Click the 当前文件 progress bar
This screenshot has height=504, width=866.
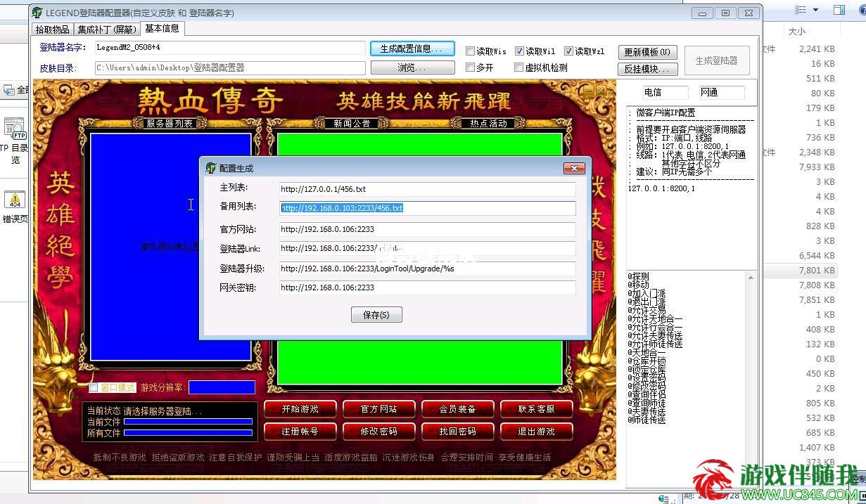pyautogui.click(x=188, y=422)
